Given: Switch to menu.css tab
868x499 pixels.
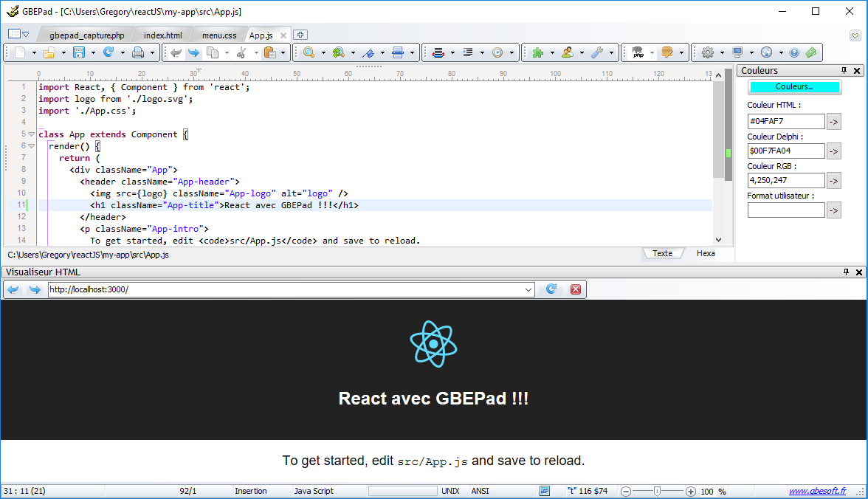Looking at the screenshot, I should [219, 35].
